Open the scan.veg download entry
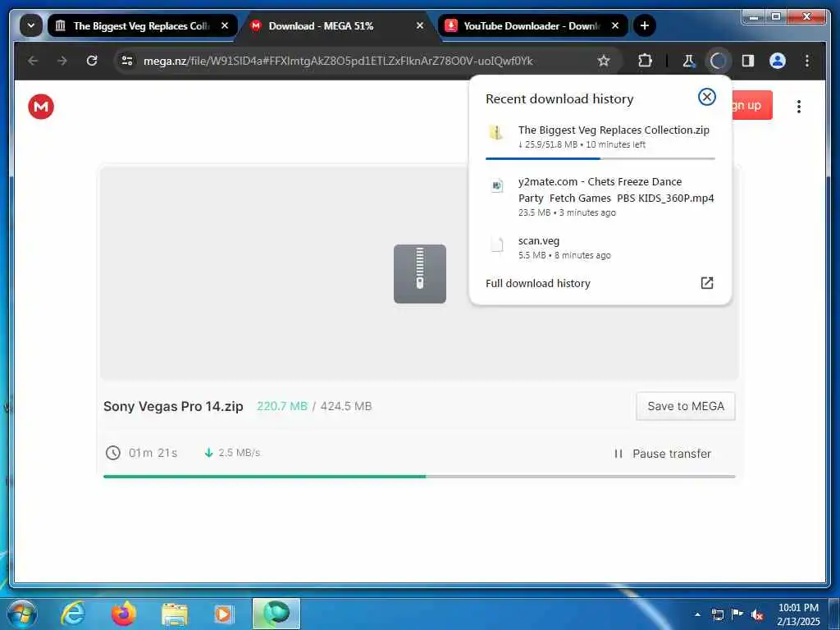 pyautogui.click(x=600, y=248)
